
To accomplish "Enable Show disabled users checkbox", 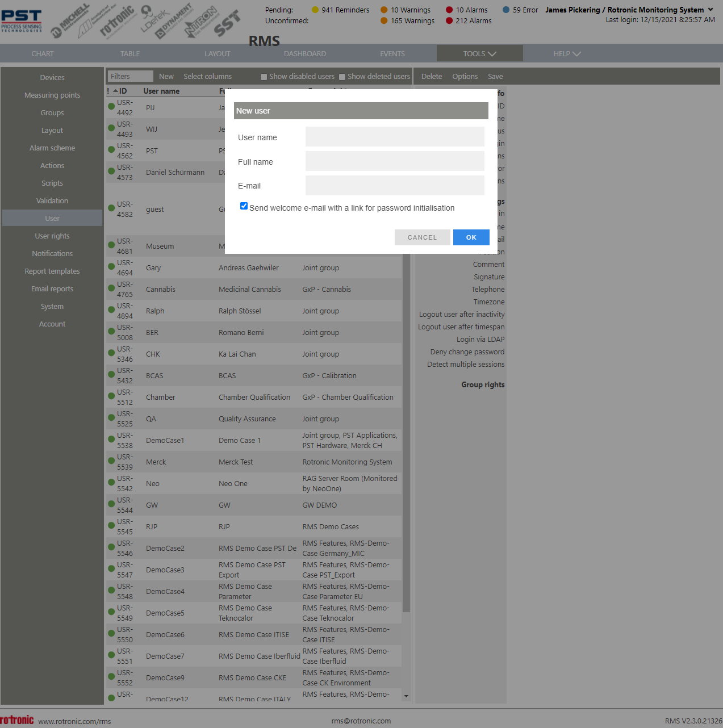I will point(264,77).
